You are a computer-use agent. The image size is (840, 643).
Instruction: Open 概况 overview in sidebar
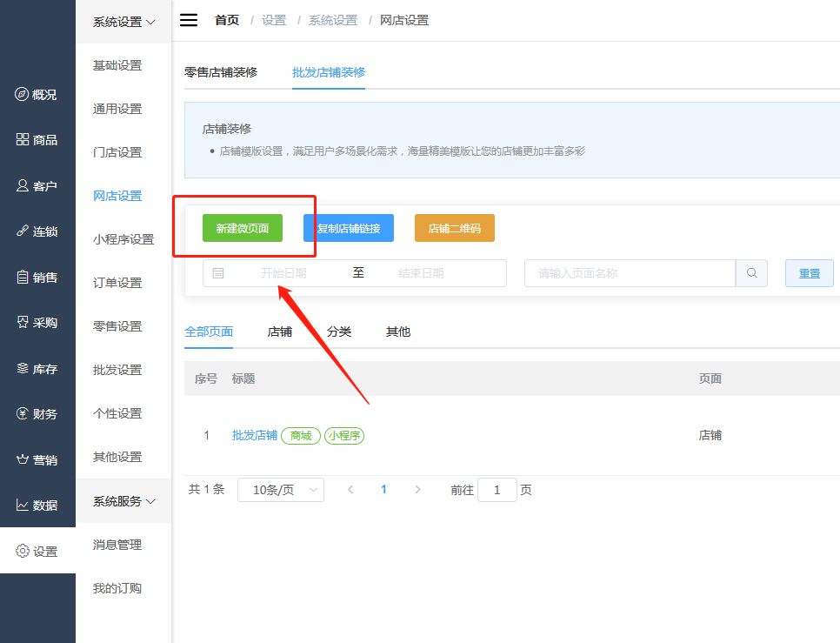coord(37,95)
